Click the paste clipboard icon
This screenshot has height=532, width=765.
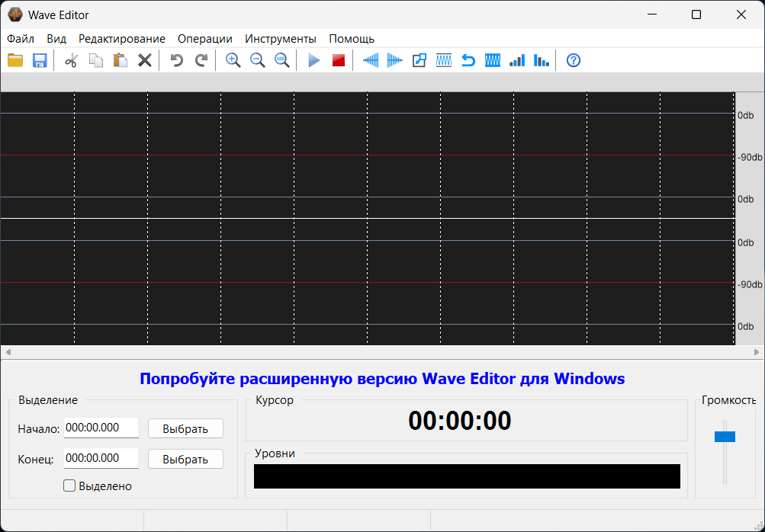[x=120, y=60]
